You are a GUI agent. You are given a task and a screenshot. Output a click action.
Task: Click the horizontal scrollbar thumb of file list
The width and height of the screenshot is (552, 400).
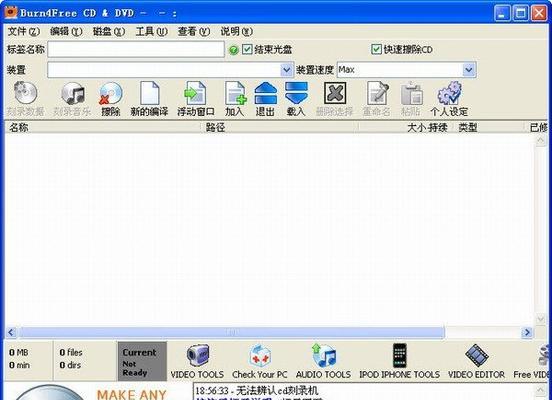(x=231, y=332)
